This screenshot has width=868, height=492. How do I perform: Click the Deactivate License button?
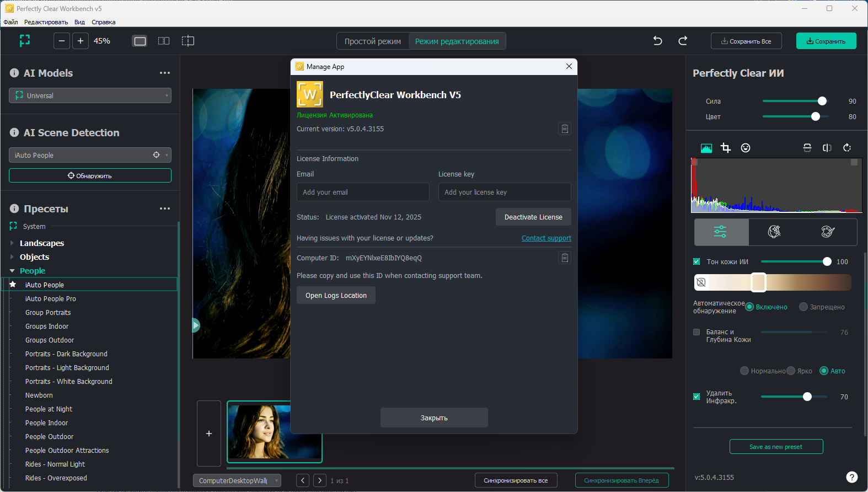533,217
